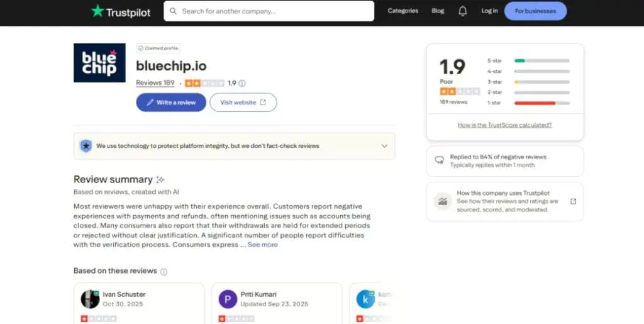Click the bluechip company logo
Image resolution: width=644 pixels, height=324 pixels.
(99, 63)
